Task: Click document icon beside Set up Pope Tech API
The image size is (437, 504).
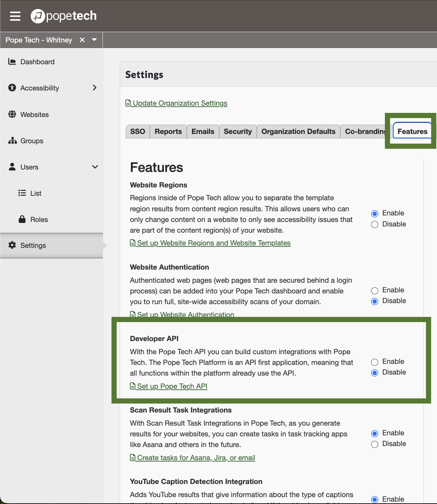Action: click(x=133, y=386)
